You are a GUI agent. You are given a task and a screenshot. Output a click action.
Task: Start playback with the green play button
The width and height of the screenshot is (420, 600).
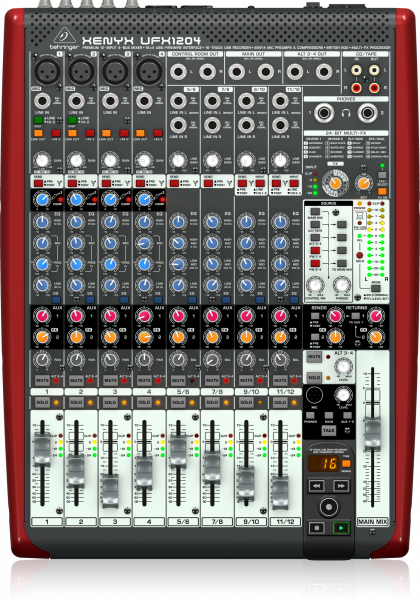pos(340,528)
